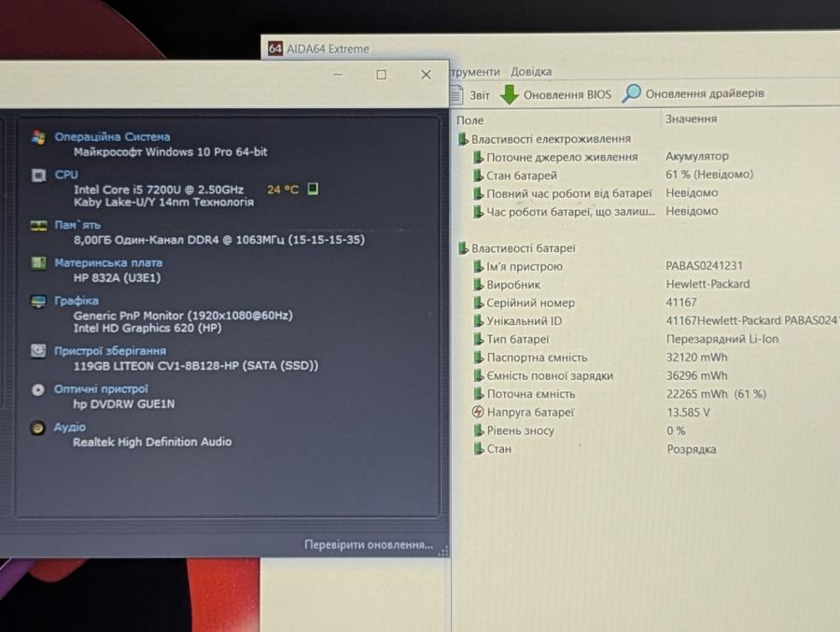Click the Аудіо speaker icon
This screenshot has height=632, width=840.
pyautogui.click(x=37, y=428)
